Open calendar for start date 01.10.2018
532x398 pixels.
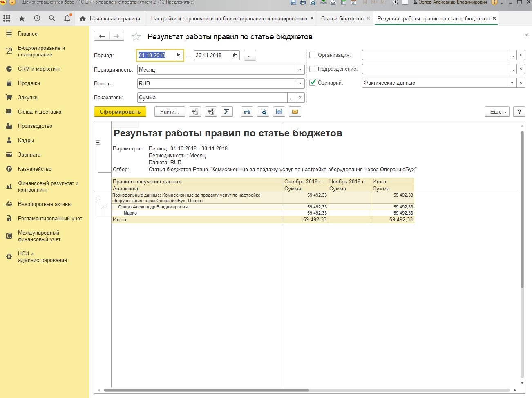(x=179, y=56)
